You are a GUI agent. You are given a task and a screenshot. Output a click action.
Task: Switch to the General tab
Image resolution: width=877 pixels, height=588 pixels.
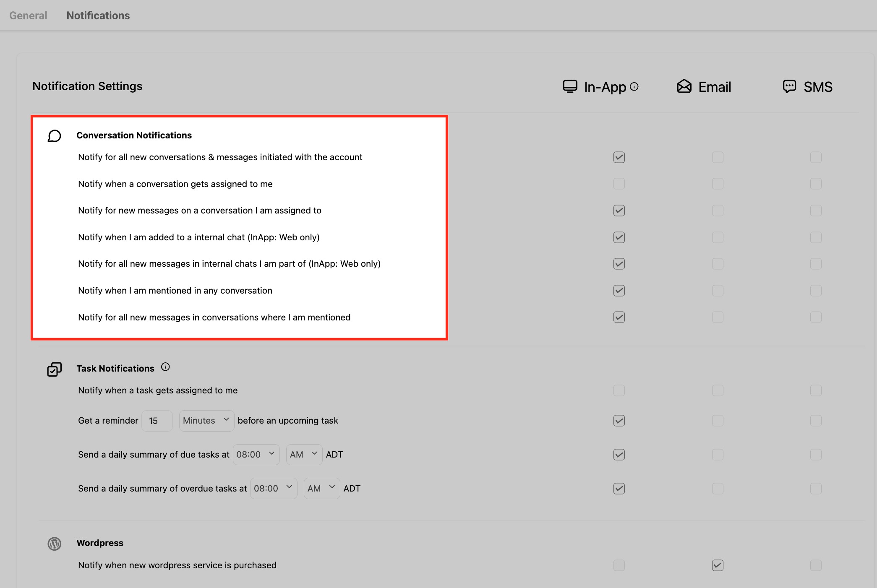[x=28, y=16]
